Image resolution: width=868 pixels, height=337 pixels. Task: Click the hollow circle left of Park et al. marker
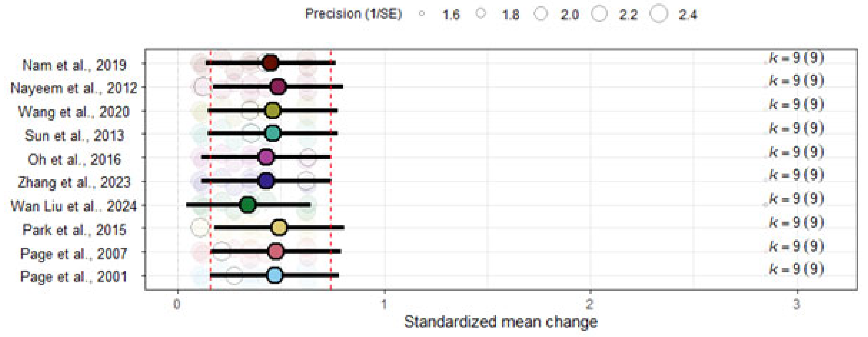pyautogui.click(x=200, y=227)
